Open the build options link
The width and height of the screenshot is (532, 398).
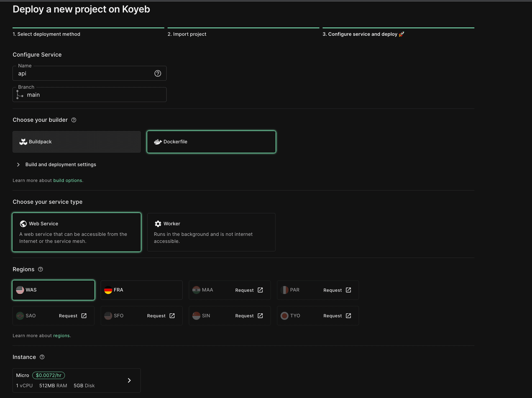[x=68, y=180]
